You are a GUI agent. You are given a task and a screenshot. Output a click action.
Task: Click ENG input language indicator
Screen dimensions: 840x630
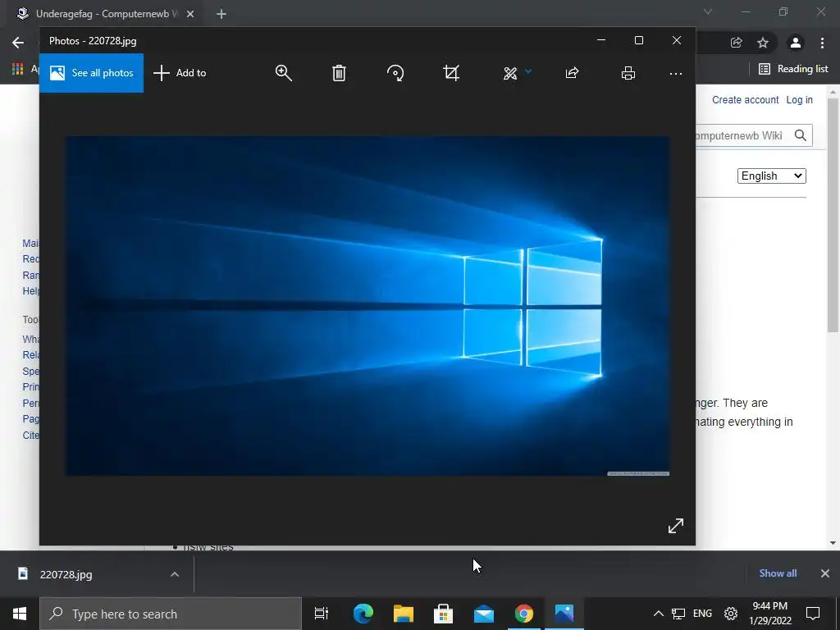tap(702, 614)
